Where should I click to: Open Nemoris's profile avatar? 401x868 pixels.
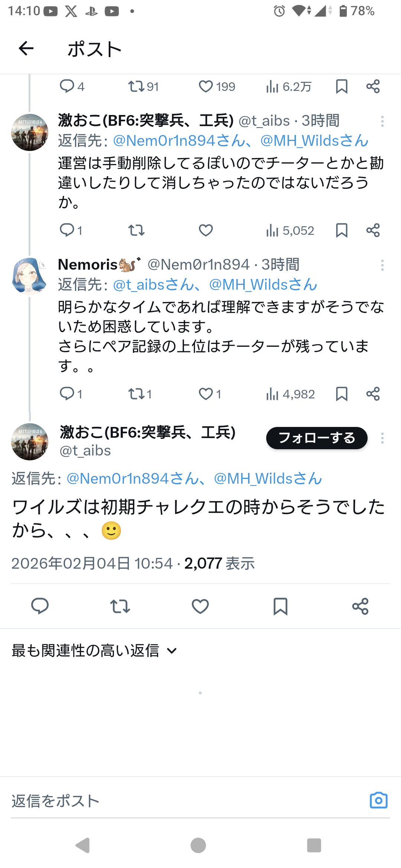tap(30, 276)
